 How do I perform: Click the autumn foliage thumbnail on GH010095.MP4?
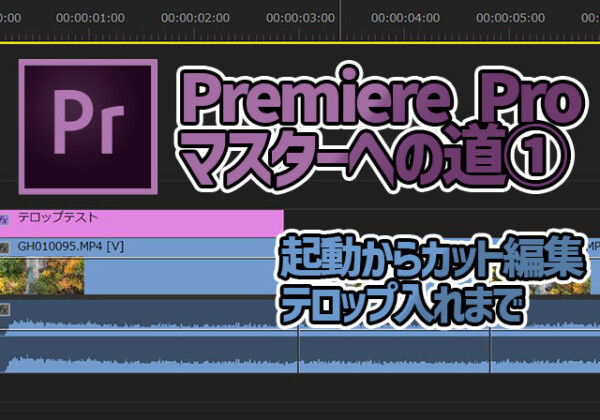[42, 277]
